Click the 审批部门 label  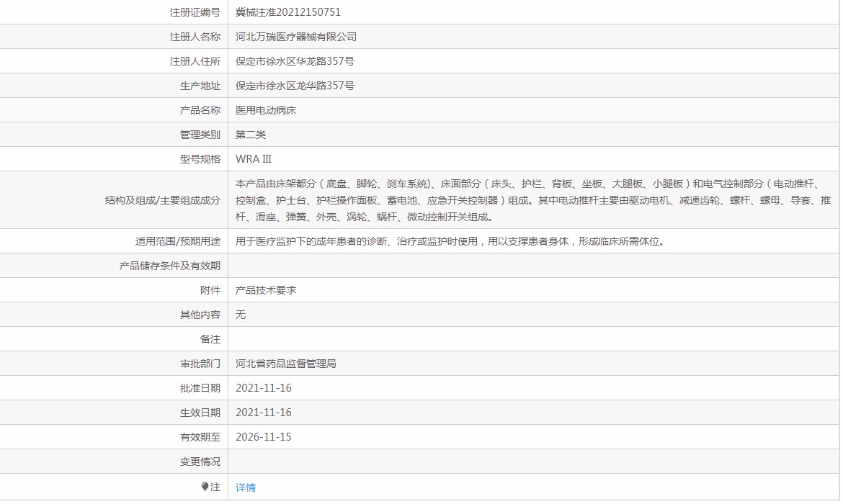(200, 364)
